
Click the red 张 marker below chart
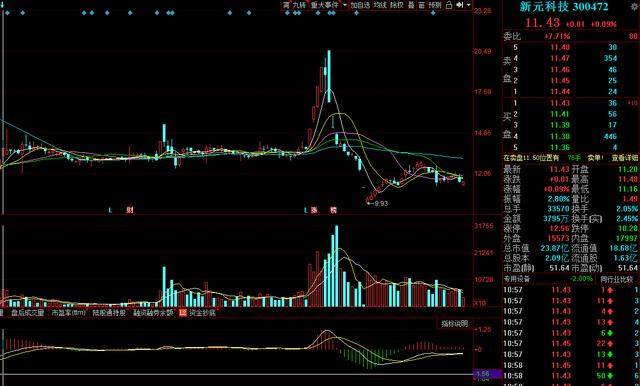click(314, 211)
